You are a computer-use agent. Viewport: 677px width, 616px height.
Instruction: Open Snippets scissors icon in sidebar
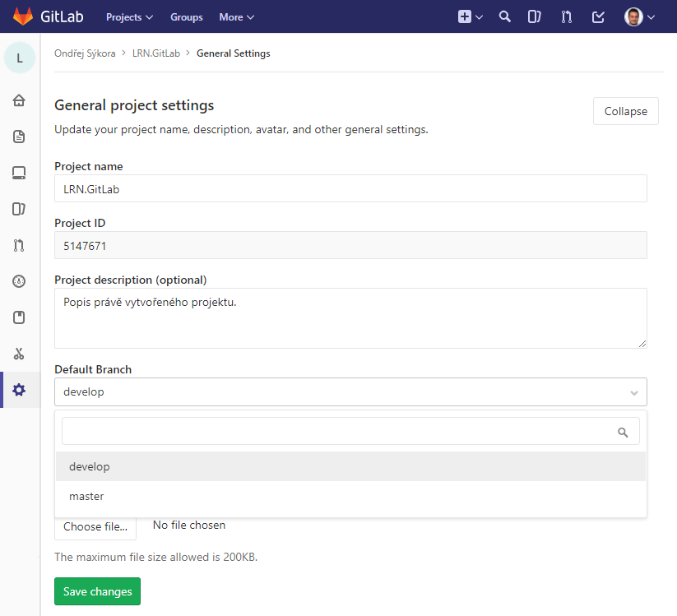19,354
